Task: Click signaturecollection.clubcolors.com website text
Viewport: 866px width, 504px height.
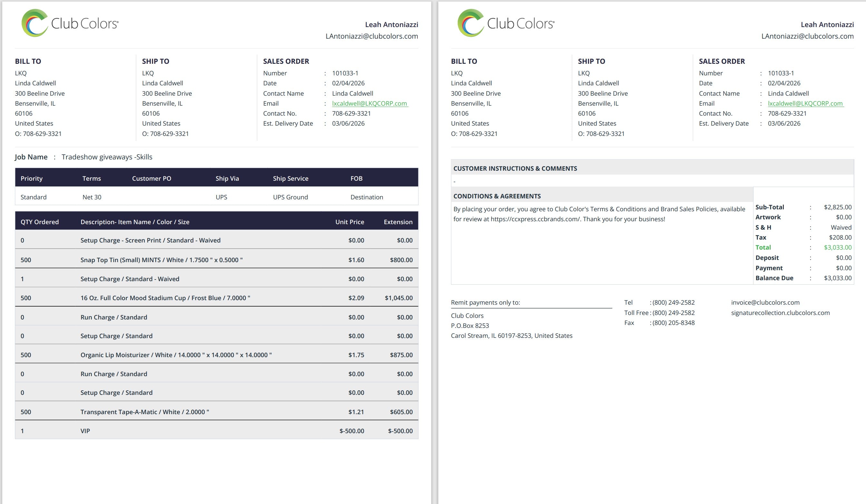Action: [x=780, y=313]
